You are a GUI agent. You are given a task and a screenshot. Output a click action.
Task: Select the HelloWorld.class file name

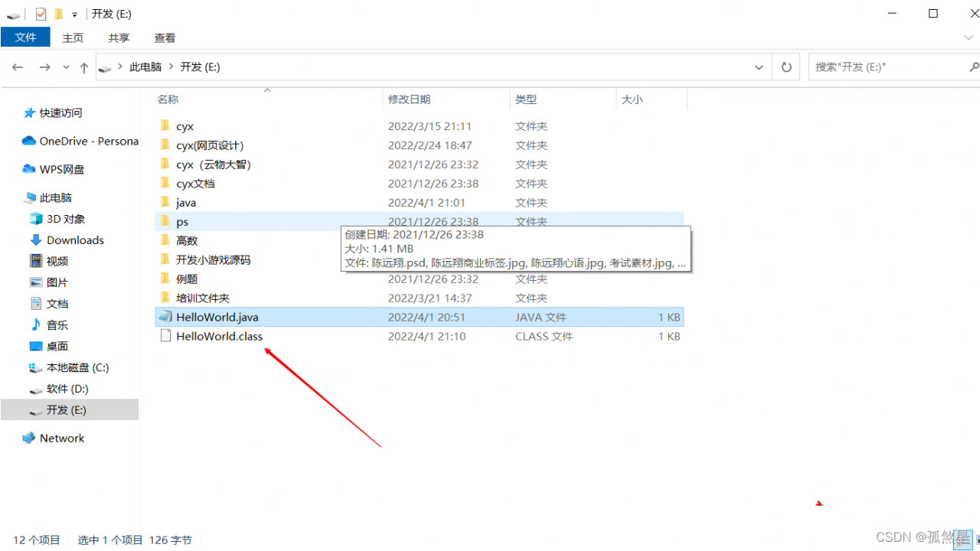point(219,337)
